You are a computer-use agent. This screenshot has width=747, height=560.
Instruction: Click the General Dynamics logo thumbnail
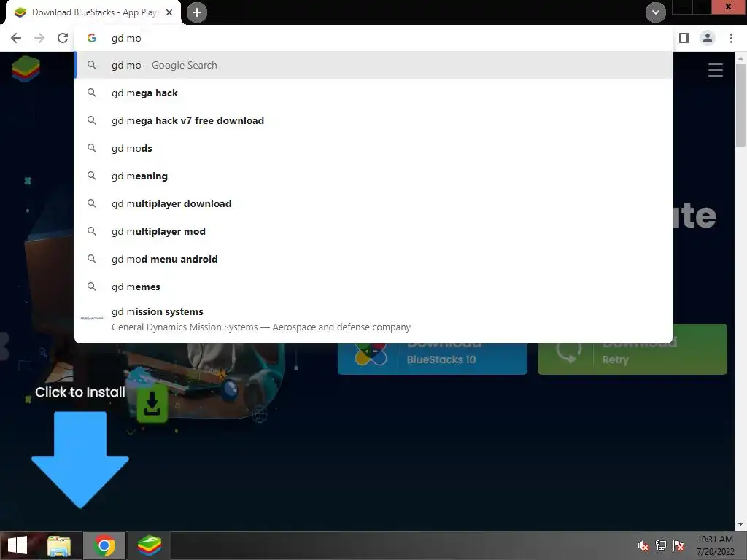(92, 318)
